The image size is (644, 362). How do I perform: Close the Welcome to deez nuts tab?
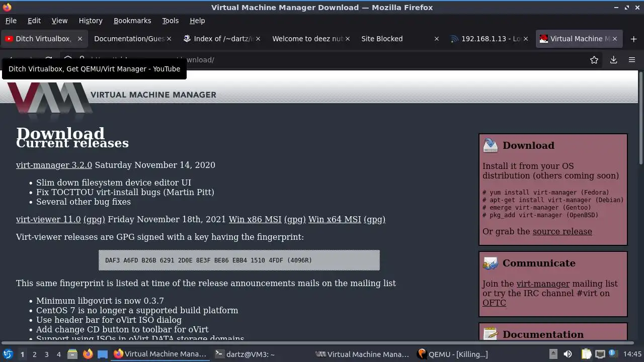tap(347, 39)
